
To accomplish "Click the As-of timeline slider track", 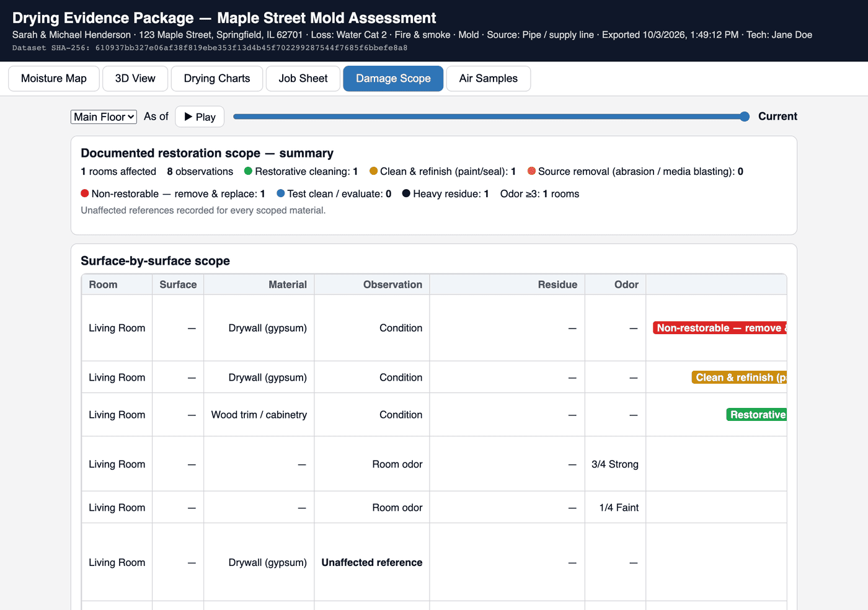I will pos(491,117).
